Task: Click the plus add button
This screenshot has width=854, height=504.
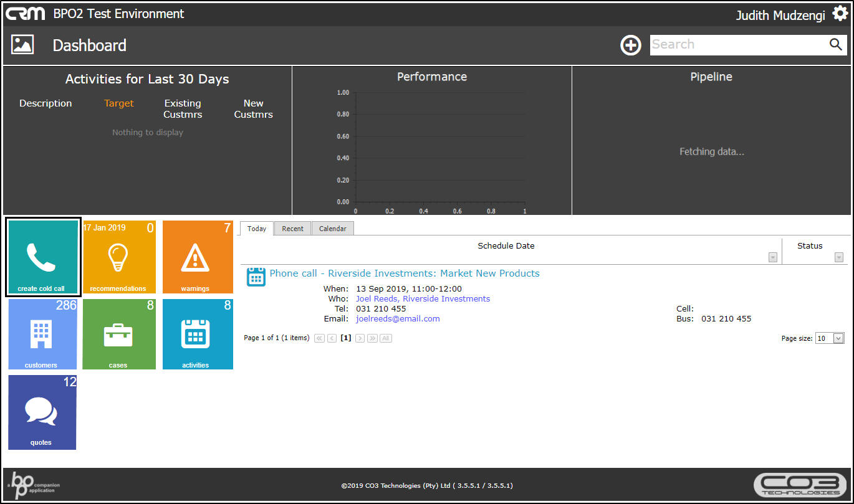Action: [630, 45]
